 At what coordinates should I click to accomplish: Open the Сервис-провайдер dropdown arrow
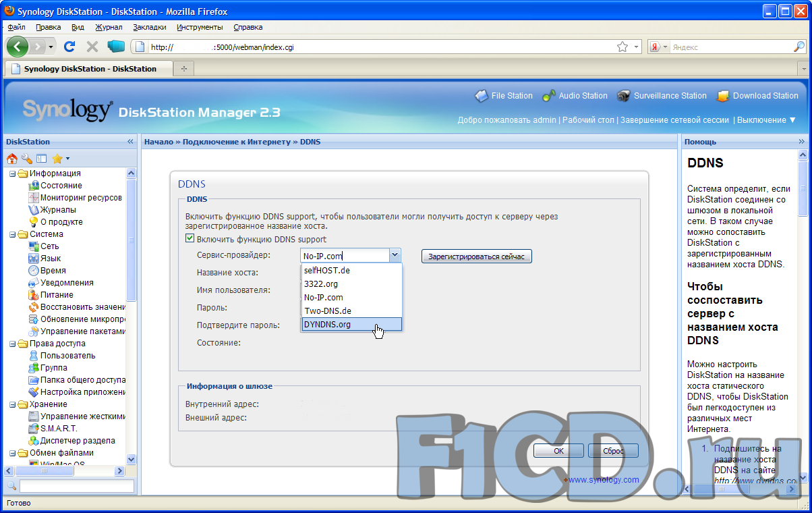tap(395, 256)
